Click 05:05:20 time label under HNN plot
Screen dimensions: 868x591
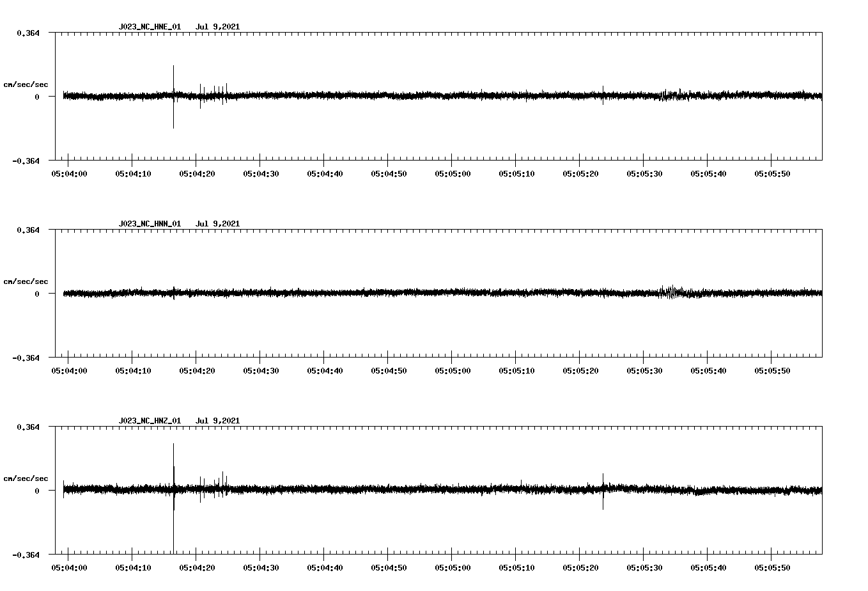[580, 371]
